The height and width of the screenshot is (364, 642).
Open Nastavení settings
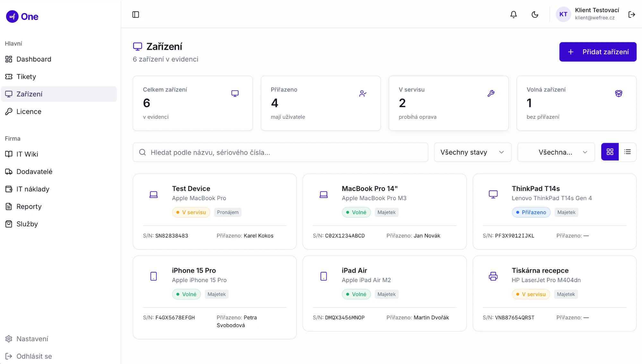[x=59, y=339]
